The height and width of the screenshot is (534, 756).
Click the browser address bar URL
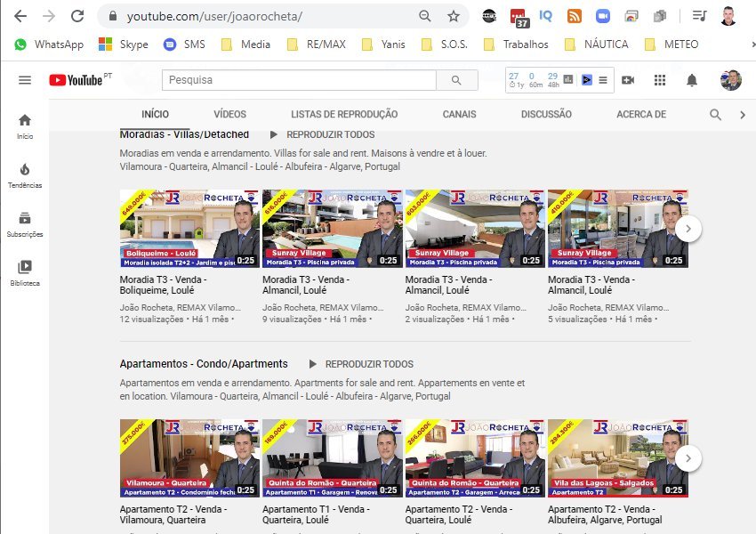214,16
